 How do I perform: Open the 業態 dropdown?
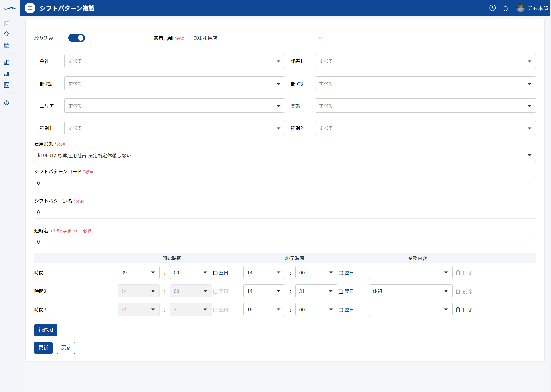click(x=425, y=106)
